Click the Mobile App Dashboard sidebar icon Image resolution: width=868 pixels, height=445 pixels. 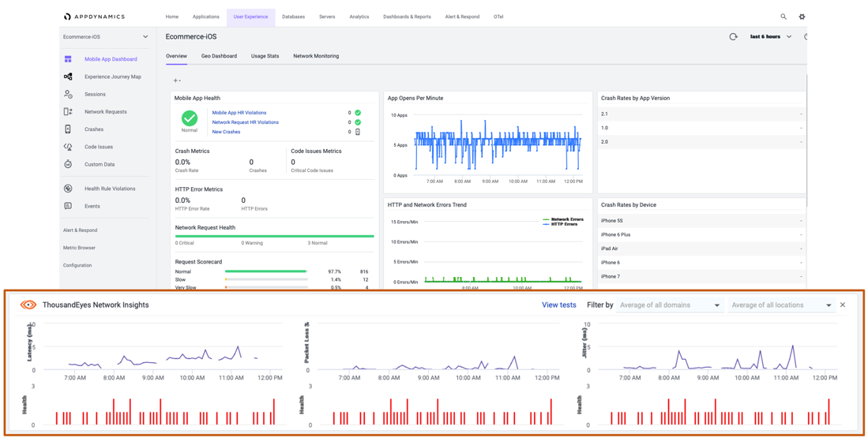[68, 59]
